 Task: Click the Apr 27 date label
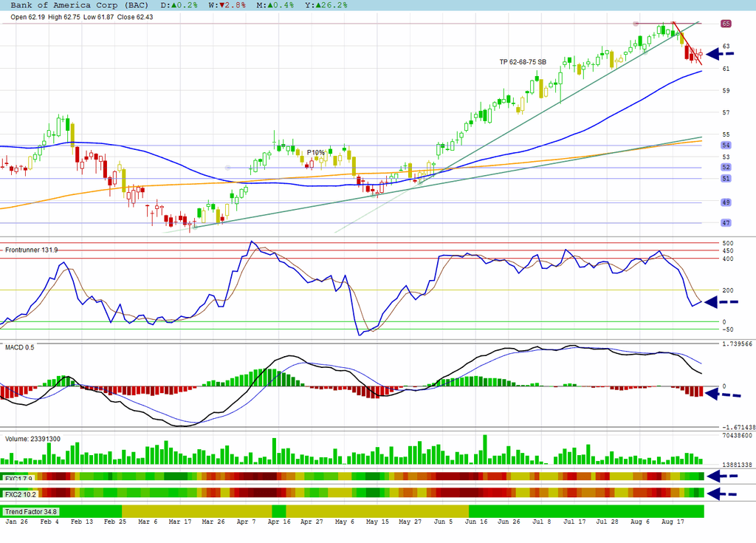coord(312,522)
